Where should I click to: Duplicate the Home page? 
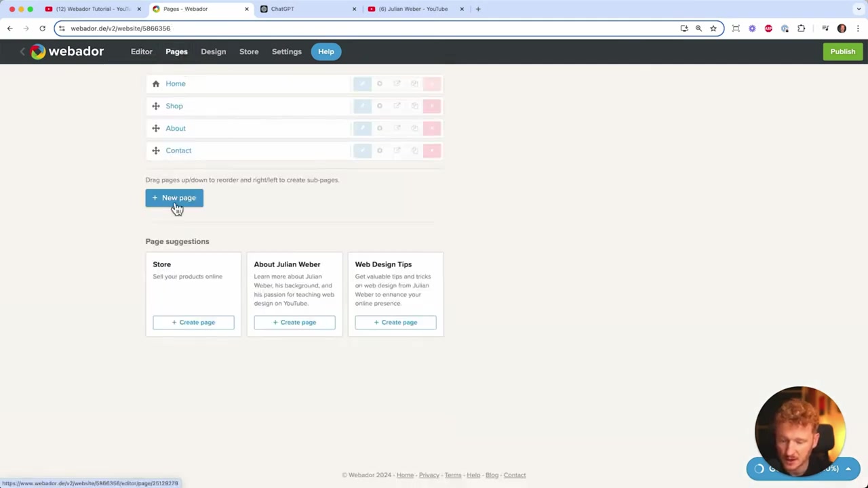(x=414, y=83)
